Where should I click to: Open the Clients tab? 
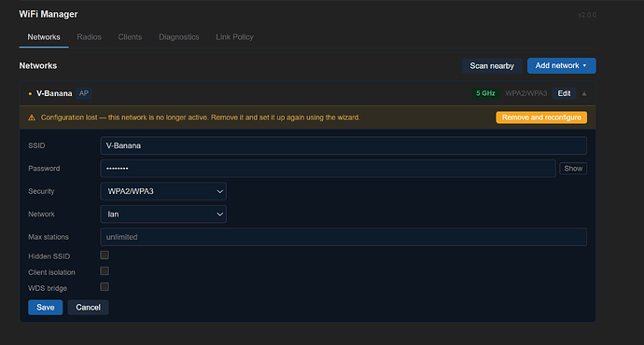tap(130, 37)
